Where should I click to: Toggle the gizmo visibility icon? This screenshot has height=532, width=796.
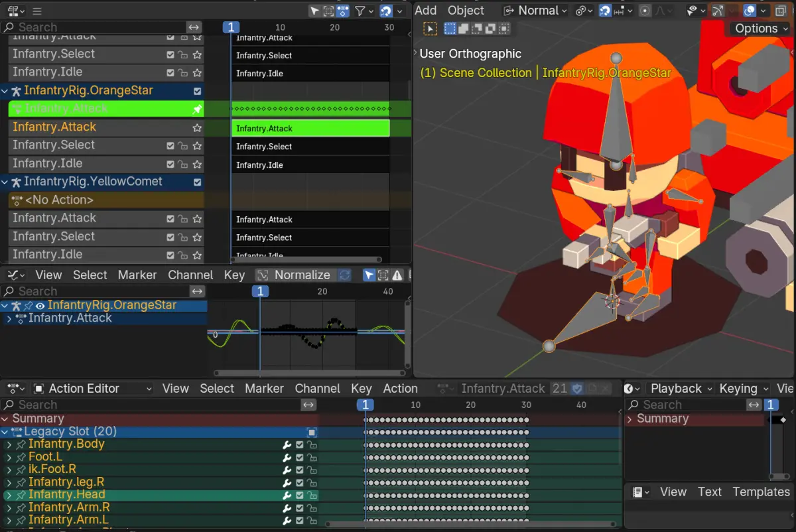pyautogui.click(x=718, y=11)
